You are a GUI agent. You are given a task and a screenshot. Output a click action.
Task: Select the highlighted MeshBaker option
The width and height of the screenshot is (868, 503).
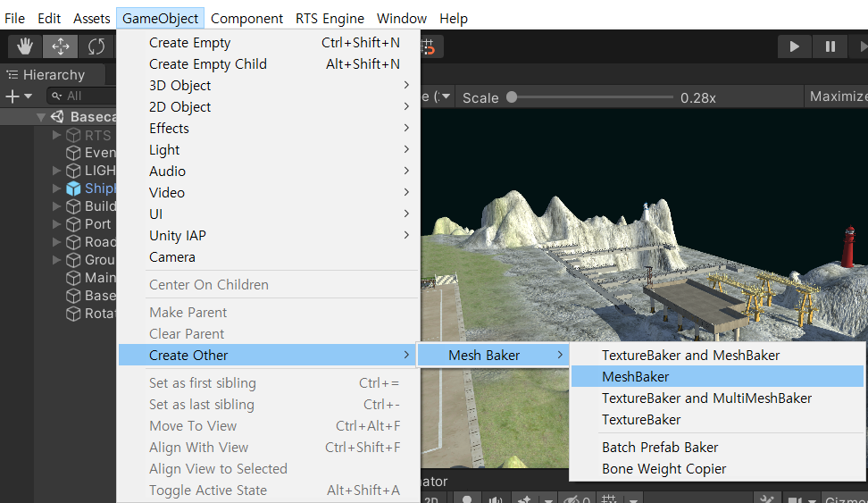(717, 377)
